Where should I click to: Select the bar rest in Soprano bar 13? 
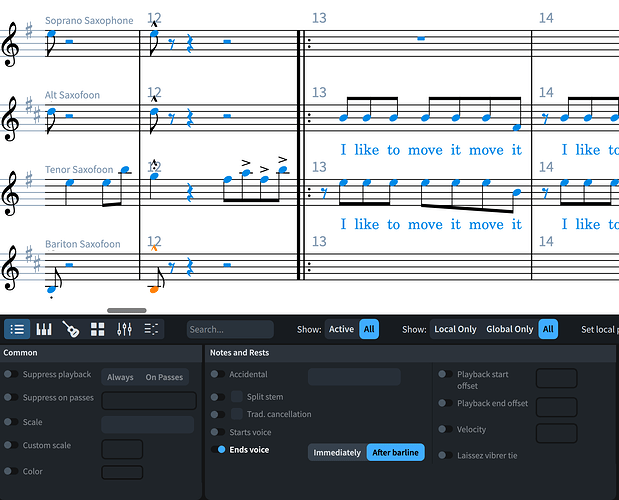click(x=421, y=38)
